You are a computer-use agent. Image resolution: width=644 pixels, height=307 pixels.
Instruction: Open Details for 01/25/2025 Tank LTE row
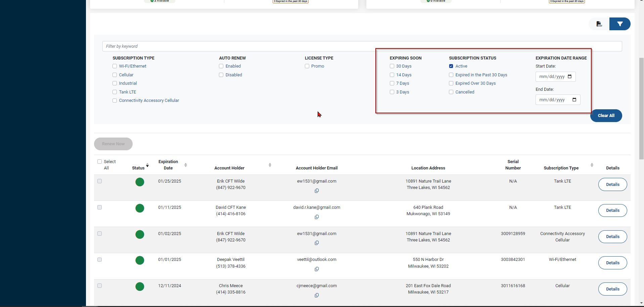(x=612, y=185)
